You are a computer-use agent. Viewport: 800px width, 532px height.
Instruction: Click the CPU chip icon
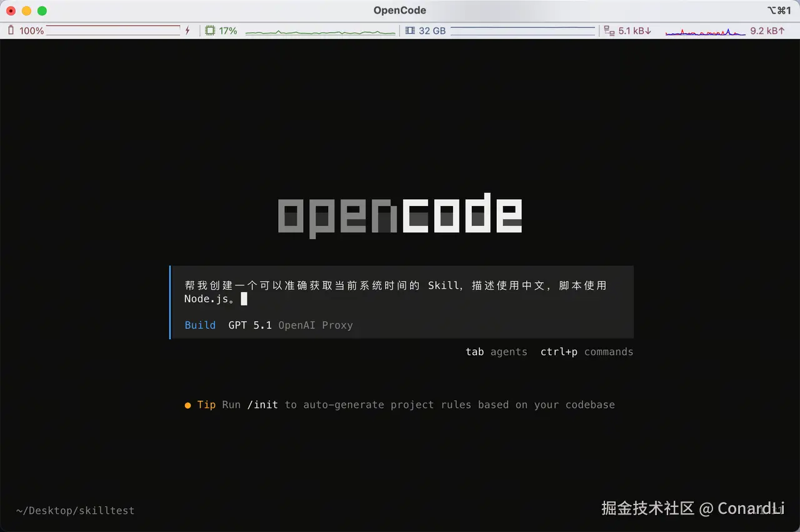pos(210,30)
